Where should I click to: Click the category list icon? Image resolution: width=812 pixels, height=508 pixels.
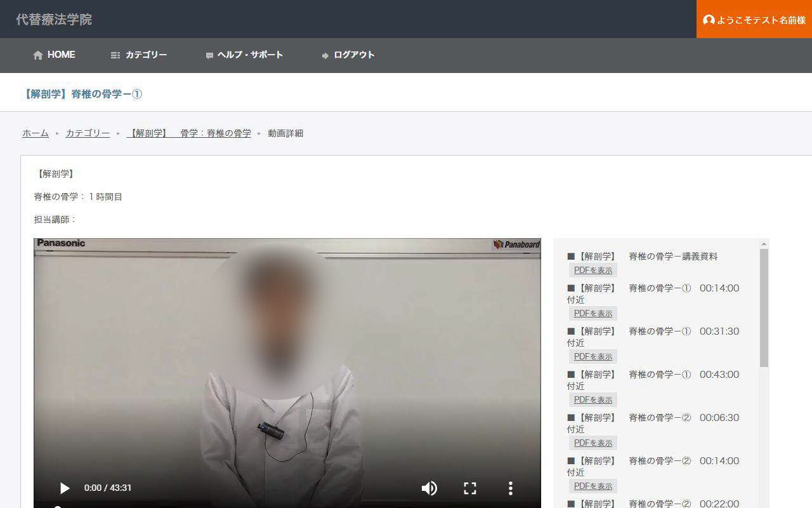(x=115, y=55)
